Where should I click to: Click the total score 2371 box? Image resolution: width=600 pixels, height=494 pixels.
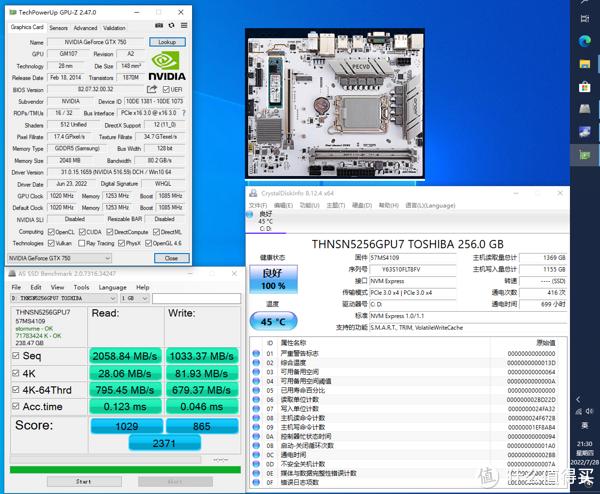(x=165, y=443)
